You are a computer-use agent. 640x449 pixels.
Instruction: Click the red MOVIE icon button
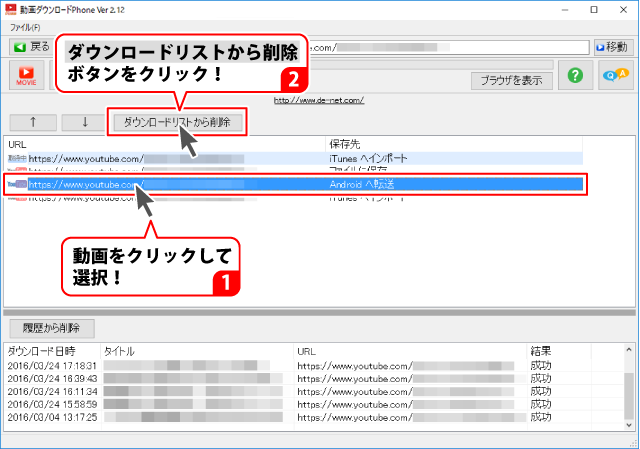click(x=27, y=75)
